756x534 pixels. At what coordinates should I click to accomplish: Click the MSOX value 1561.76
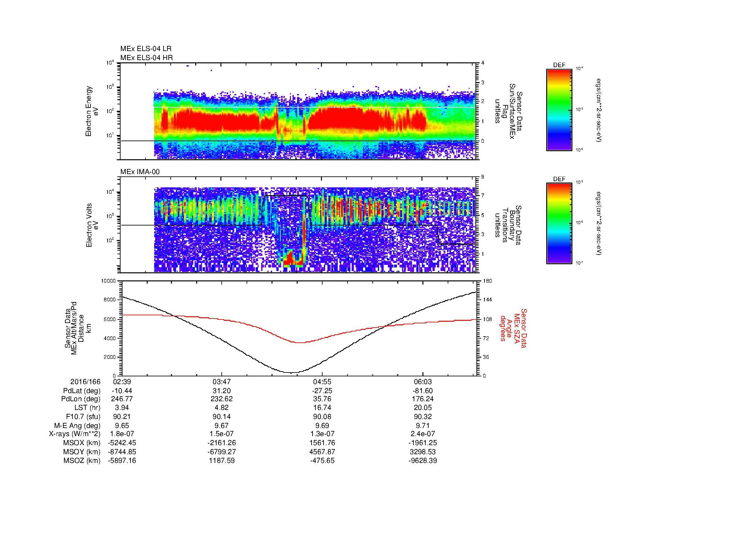[322, 443]
